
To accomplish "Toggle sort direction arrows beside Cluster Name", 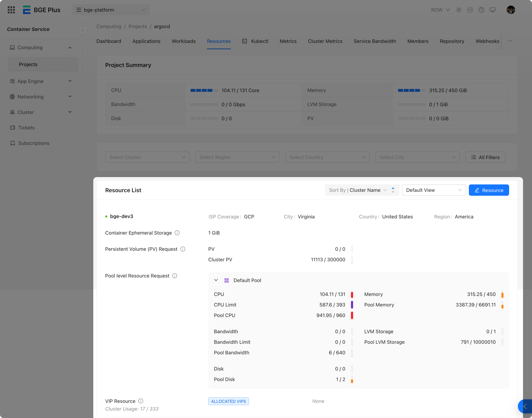I will coord(393,190).
